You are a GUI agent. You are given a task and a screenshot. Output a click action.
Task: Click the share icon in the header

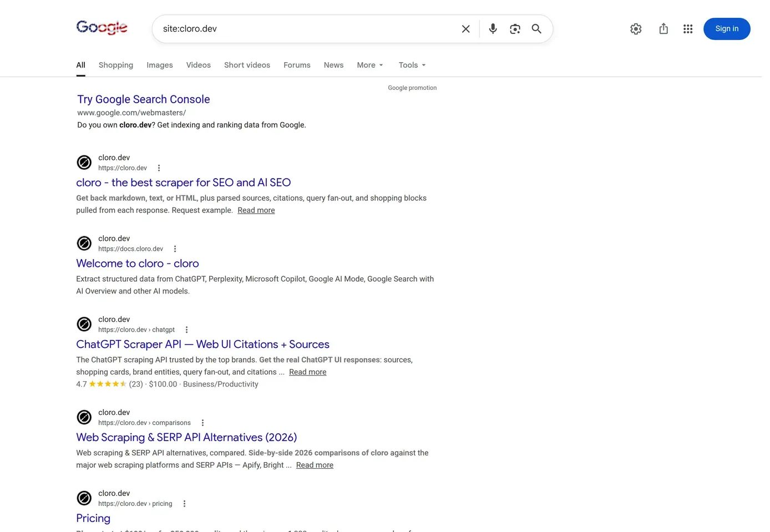(x=663, y=29)
